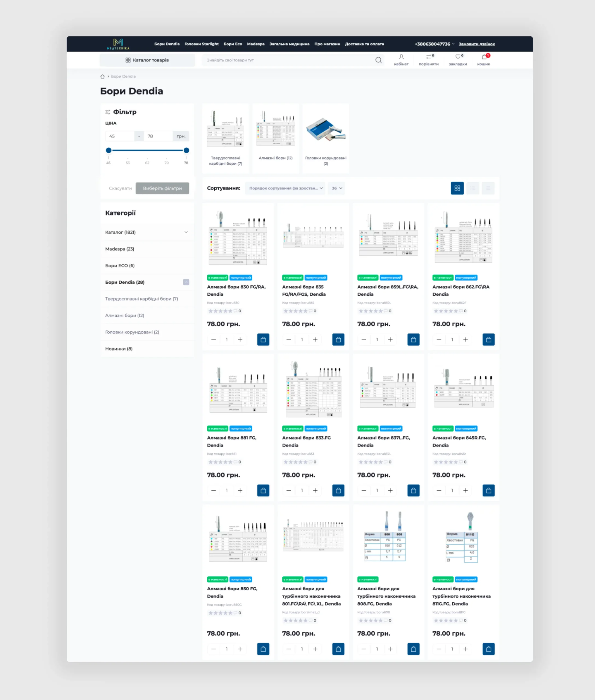Open the Головки Starlight menu item
Viewport: 595px width, 700px height.
[201, 44]
